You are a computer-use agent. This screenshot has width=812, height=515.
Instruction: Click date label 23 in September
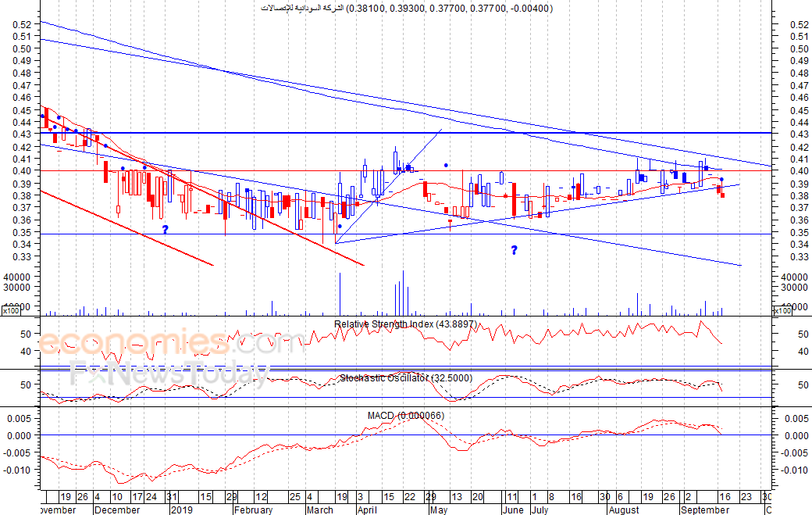(x=746, y=497)
